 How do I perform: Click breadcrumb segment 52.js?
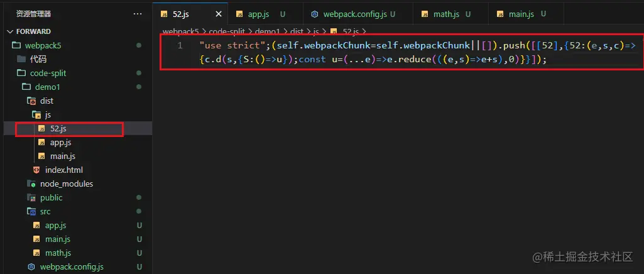[x=349, y=31]
